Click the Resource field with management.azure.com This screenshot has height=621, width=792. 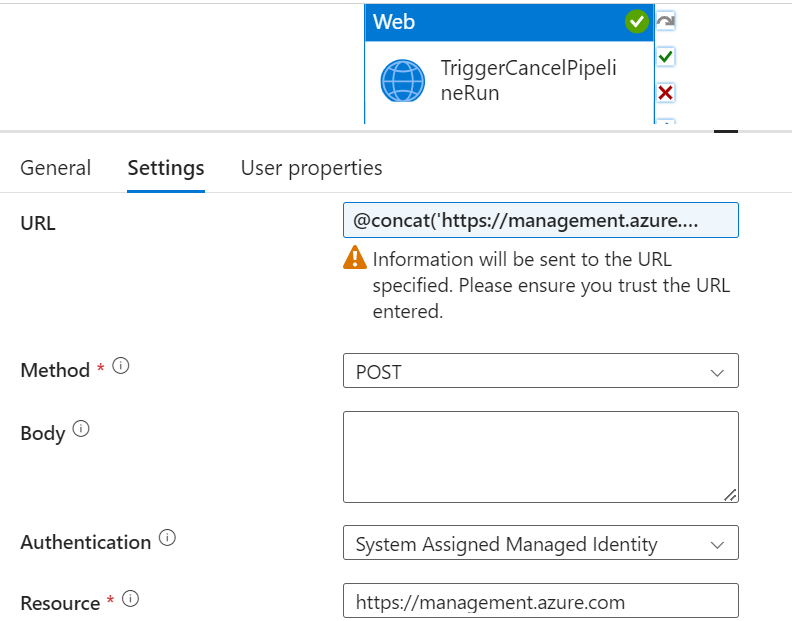(x=540, y=601)
